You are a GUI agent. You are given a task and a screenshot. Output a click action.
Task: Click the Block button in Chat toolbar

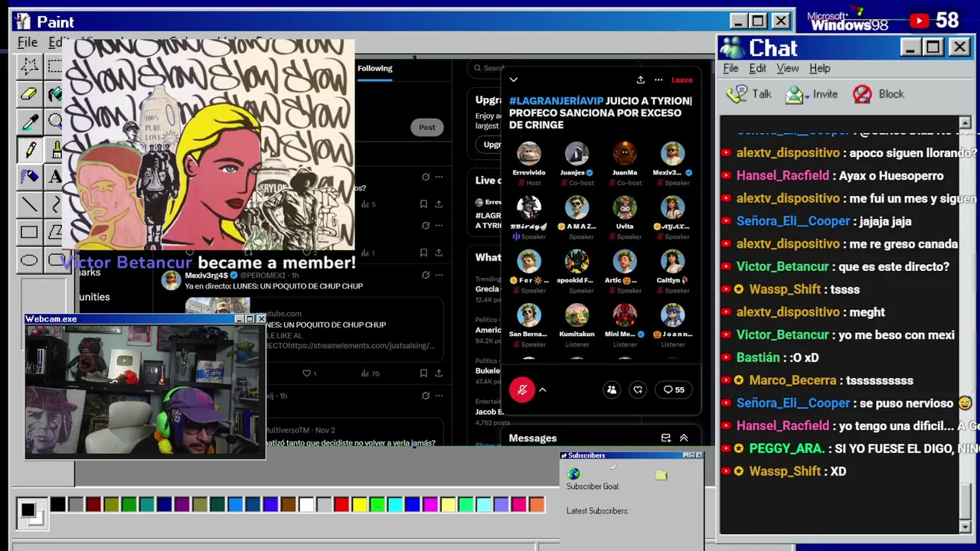(879, 94)
